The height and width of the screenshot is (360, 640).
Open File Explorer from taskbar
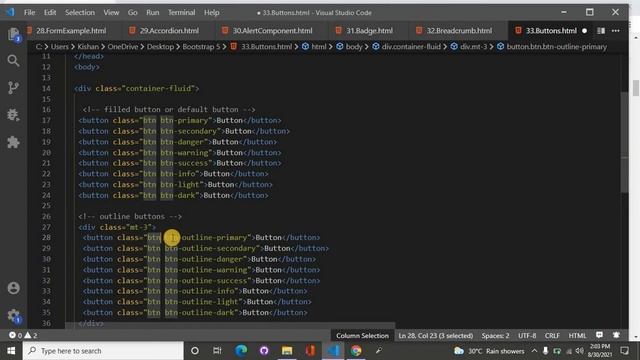click(287, 351)
